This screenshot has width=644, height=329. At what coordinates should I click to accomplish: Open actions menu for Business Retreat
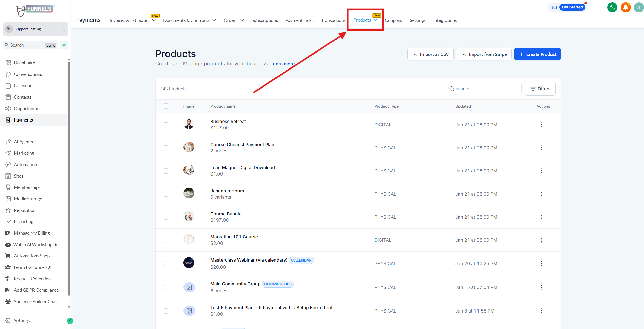click(x=542, y=125)
